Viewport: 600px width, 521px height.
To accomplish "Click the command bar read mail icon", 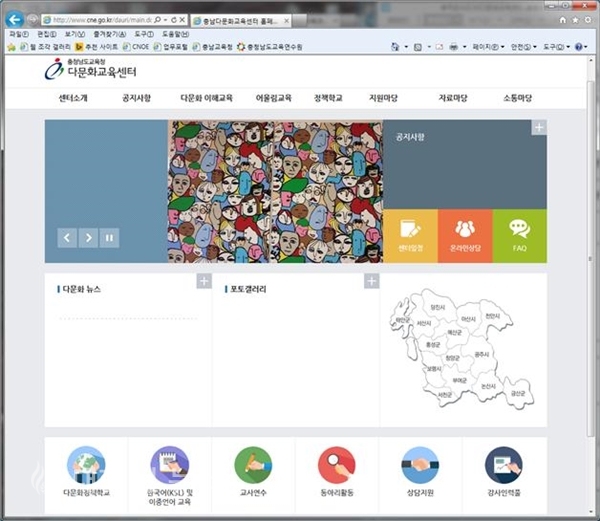I will tap(439, 47).
